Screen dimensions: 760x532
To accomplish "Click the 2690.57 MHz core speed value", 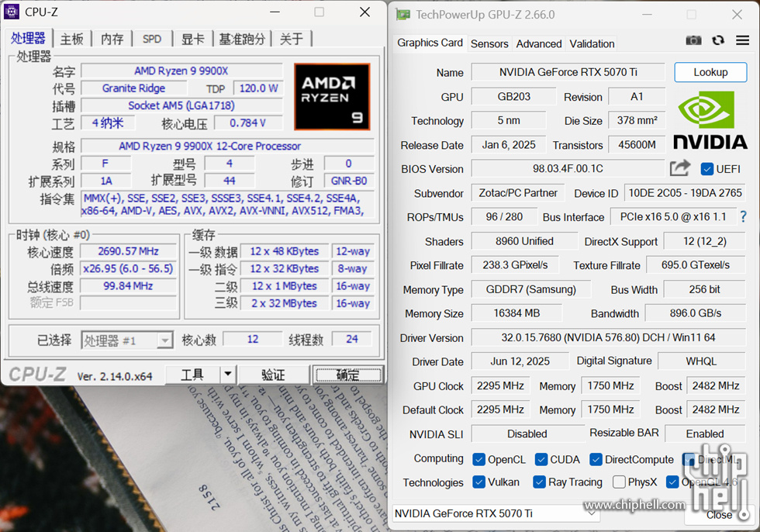I will point(128,251).
